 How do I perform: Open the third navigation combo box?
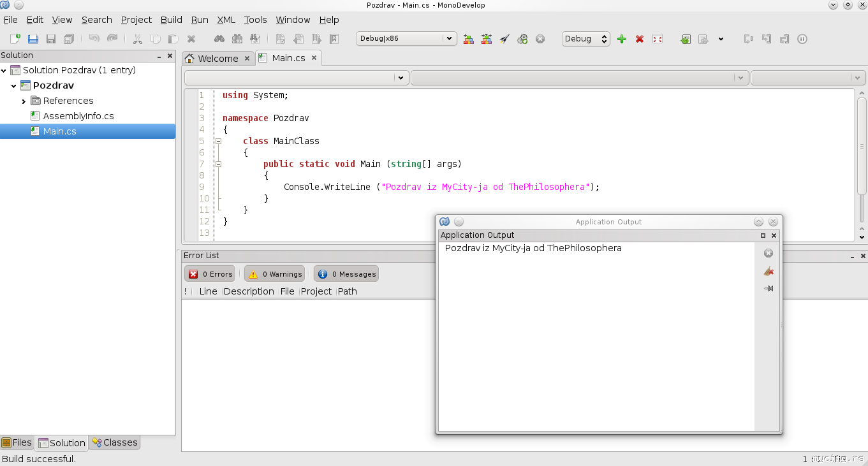(x=808, y=78)
